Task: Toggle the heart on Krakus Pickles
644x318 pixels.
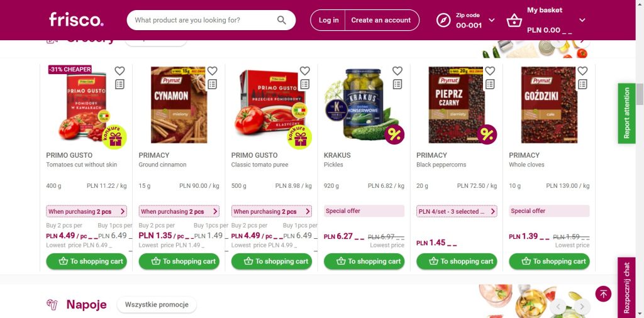Action: [397, 71]
